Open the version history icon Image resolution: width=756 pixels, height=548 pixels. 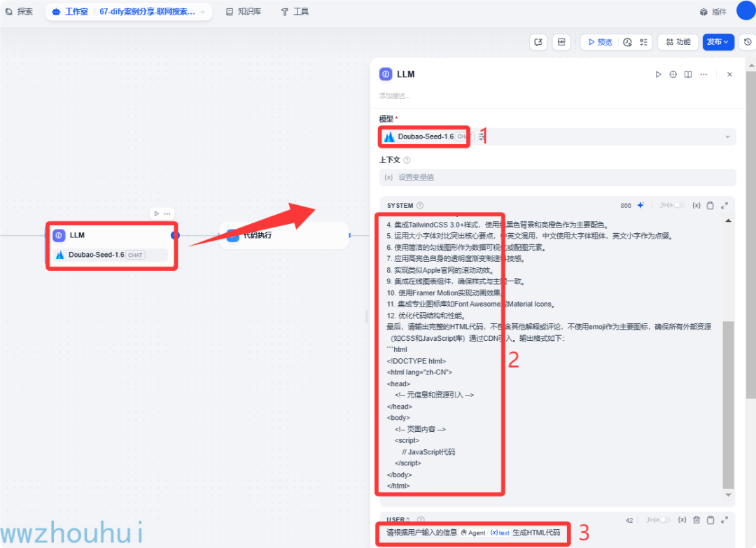[x=748, y=42]
